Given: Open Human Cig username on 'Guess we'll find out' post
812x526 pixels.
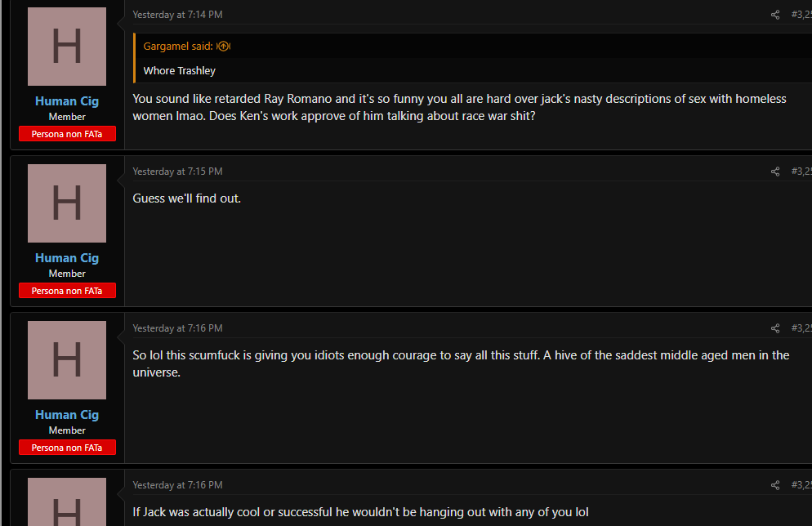Looking at the screenshot, I should point(67,258).
